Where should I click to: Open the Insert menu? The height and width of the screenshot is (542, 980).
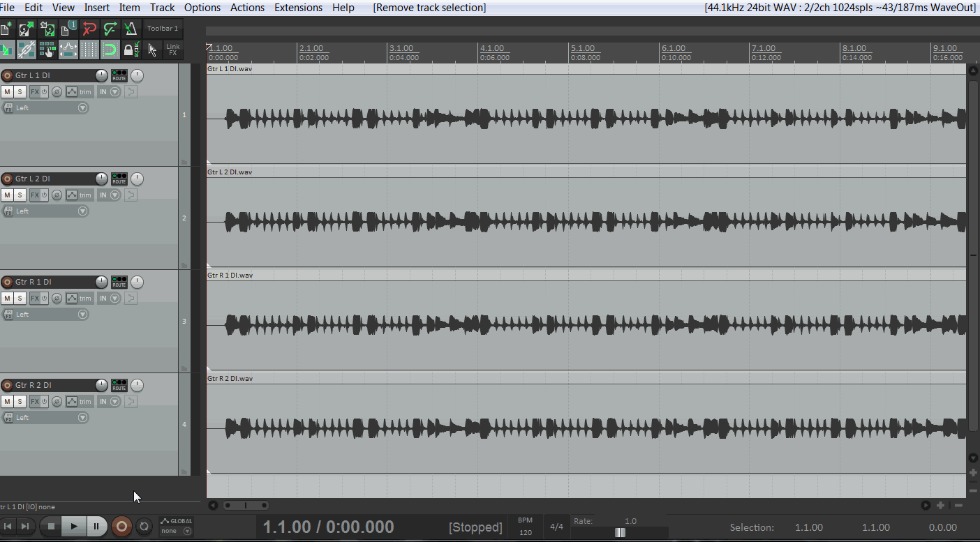point(96,8)
